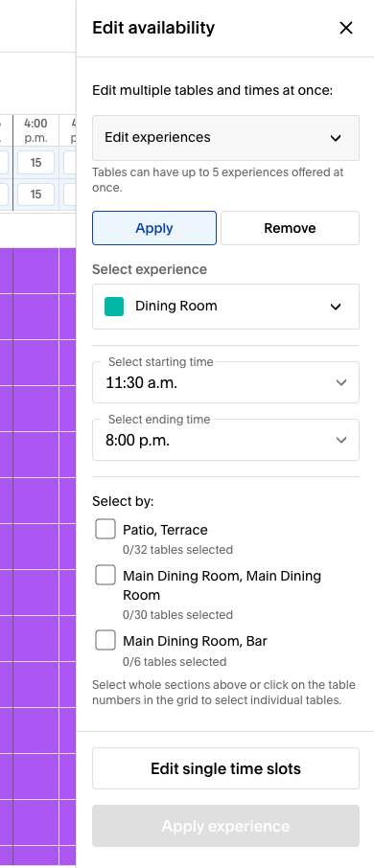Click the top 15 field under 4:00 p.m.
Image resolution: width=374 pixels, height=868 pixels.
coord(36,163)
